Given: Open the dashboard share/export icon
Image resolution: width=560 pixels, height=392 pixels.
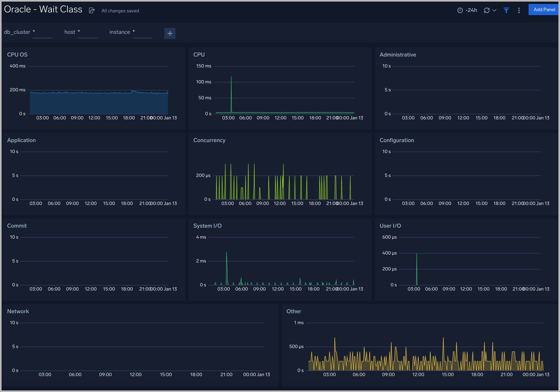Looking at the screenshot, I should tap(92, 10).
